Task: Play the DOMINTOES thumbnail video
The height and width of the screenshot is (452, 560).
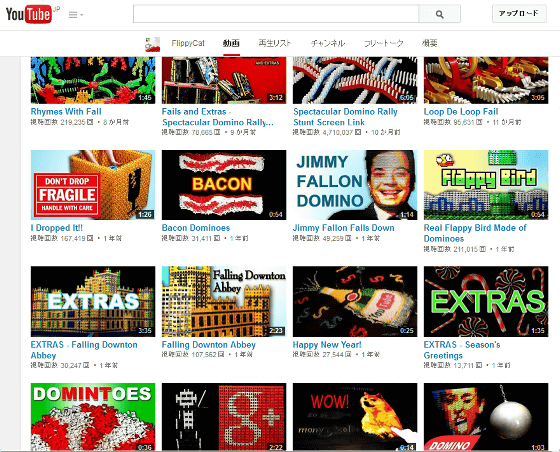Action: click(93, 417)
